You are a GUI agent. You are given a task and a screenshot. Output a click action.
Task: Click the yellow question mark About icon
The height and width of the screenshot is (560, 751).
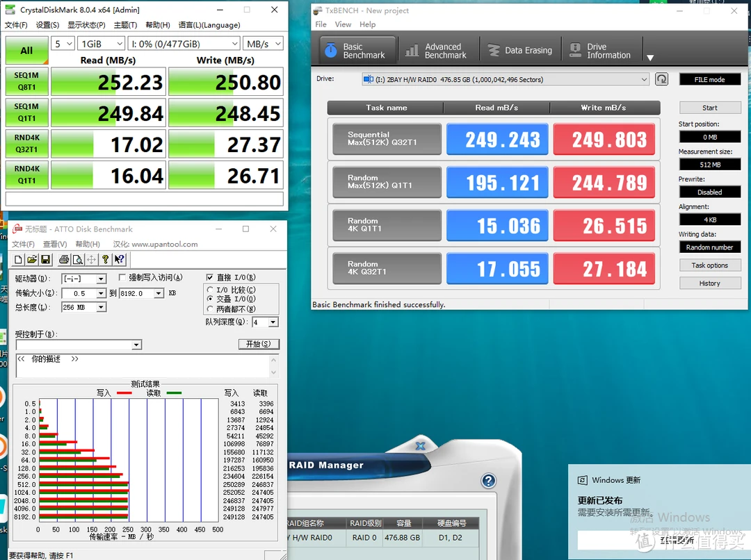(106, 260)
